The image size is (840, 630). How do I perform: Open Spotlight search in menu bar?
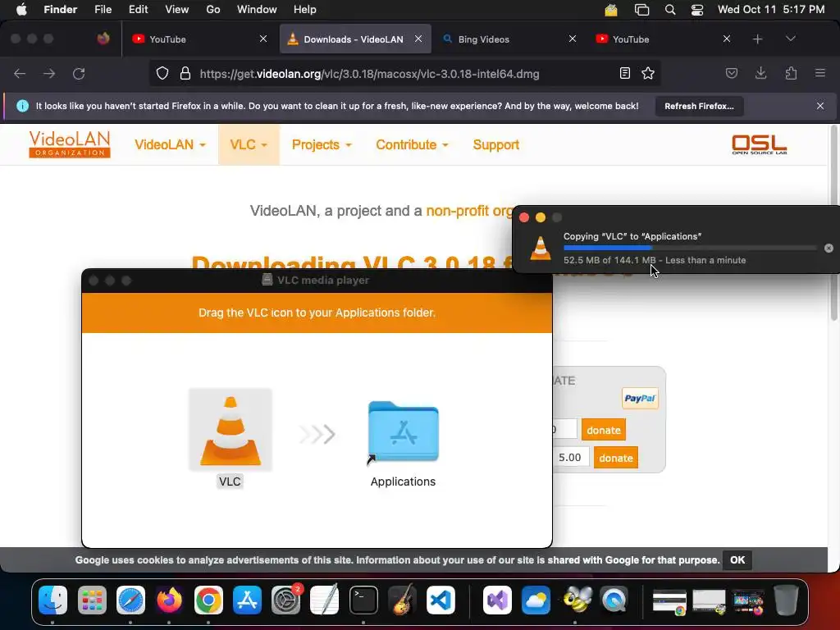pos(670,10)
